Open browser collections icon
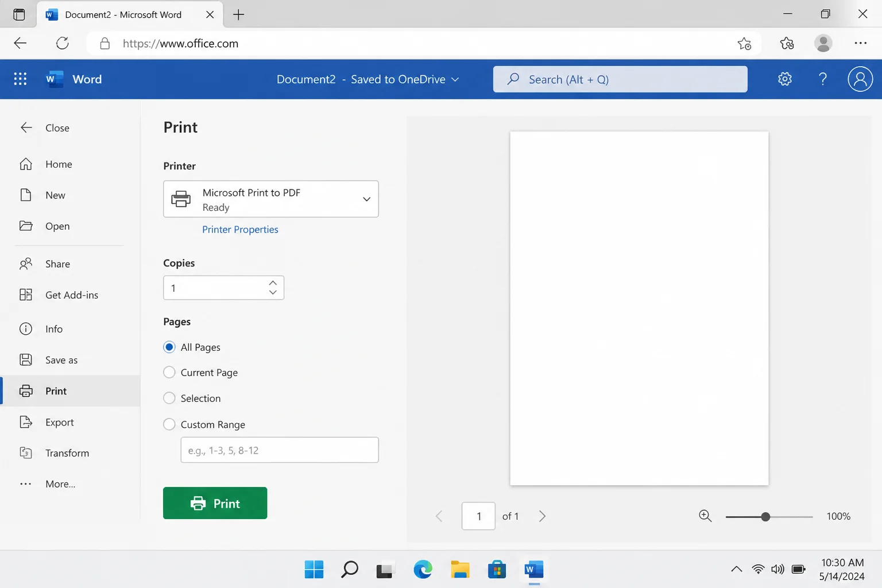Screen dimensions: 882x588 point(787,43)
